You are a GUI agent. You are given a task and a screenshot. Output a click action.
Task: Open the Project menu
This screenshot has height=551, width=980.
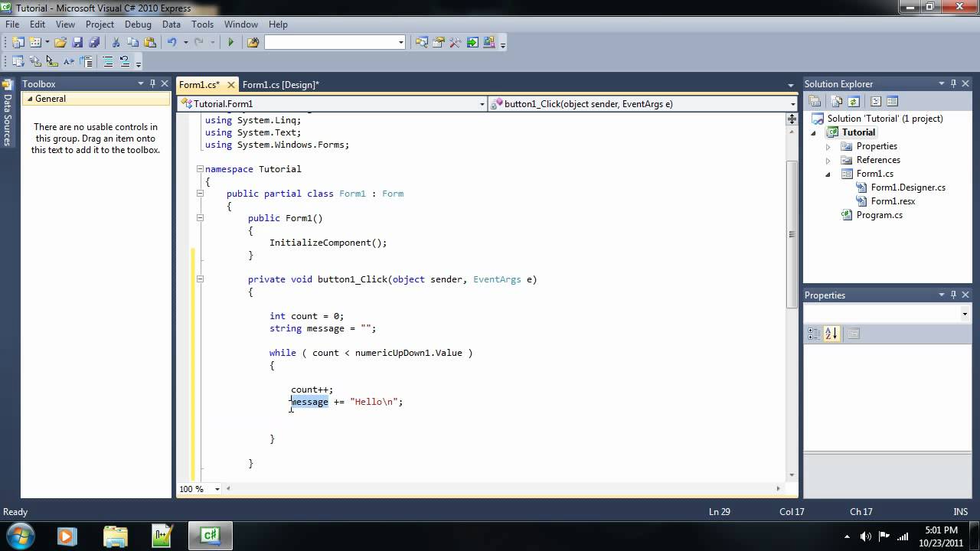[x=100, y=24]
